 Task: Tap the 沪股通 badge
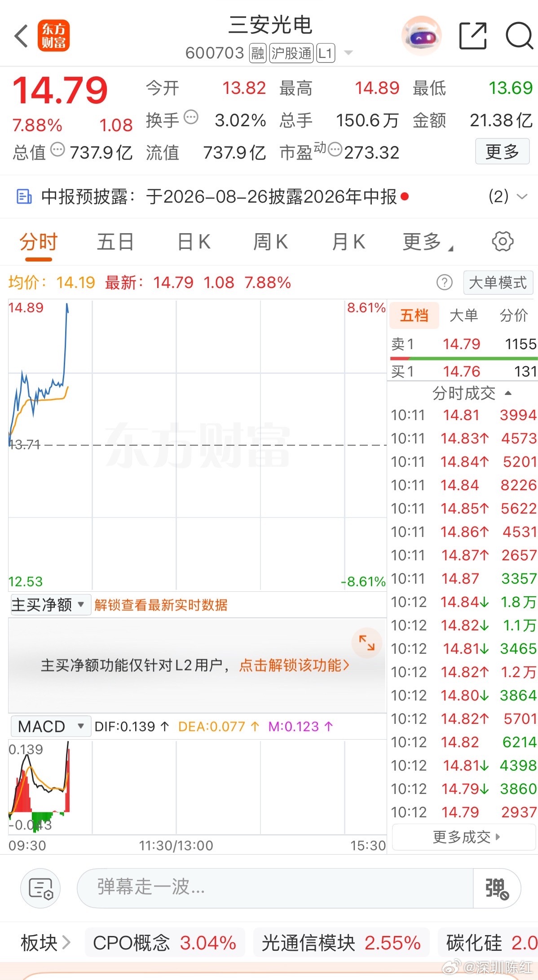click(291, 53)
